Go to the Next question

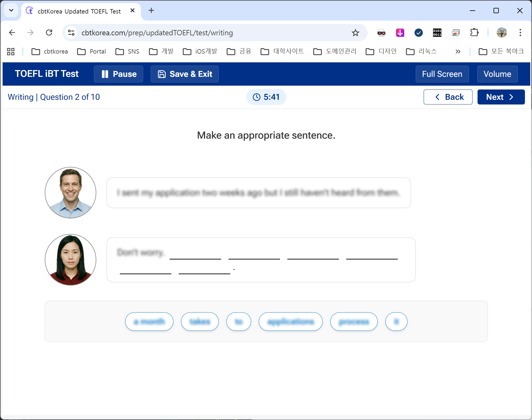point(500,97)
